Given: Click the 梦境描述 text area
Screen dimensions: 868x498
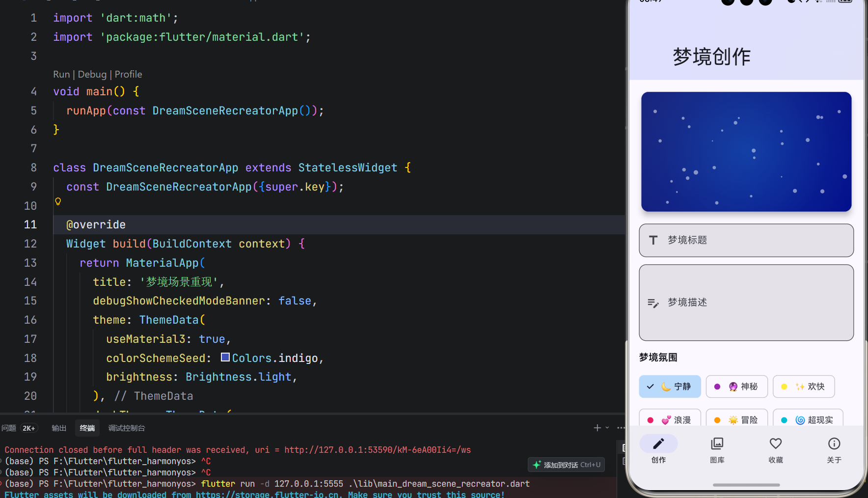Looking at the screenshot, I should coord(746,303).
